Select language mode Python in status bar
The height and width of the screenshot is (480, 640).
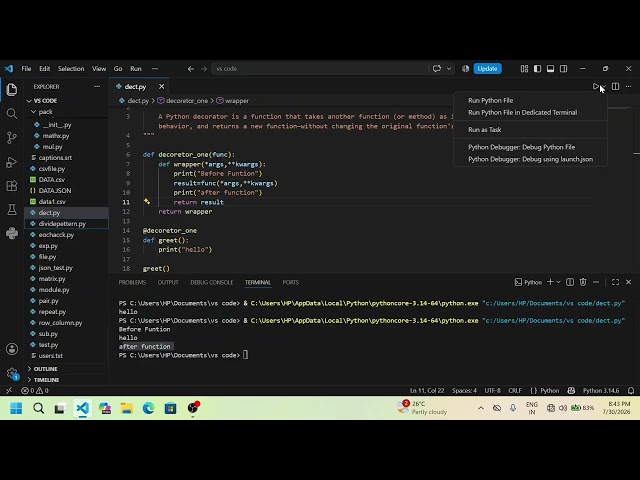(550, 391)
